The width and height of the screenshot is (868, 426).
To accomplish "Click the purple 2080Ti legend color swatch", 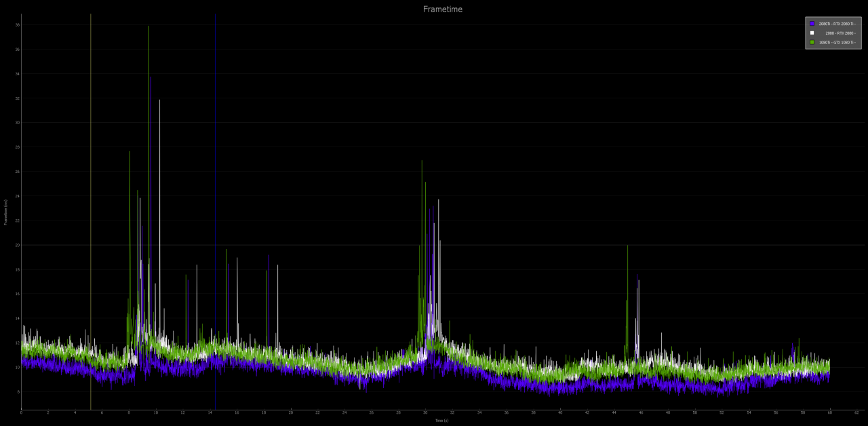I will [812, 24].
